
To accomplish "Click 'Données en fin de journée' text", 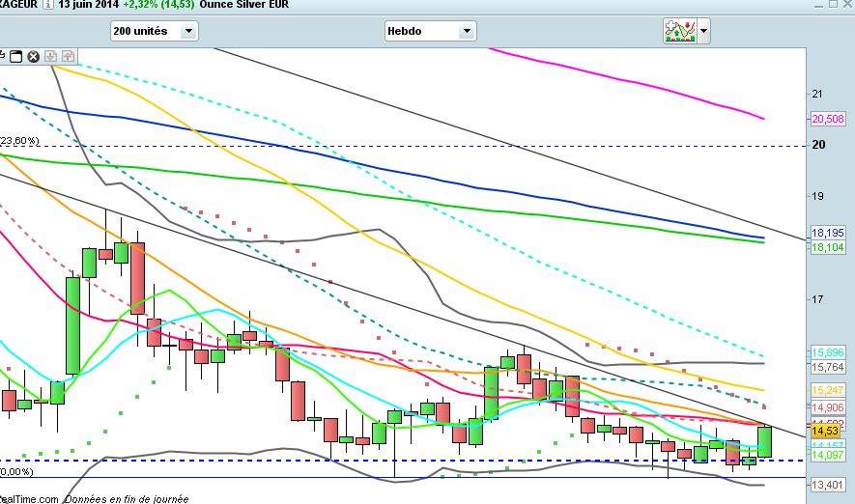I will (x=127, y=498).
